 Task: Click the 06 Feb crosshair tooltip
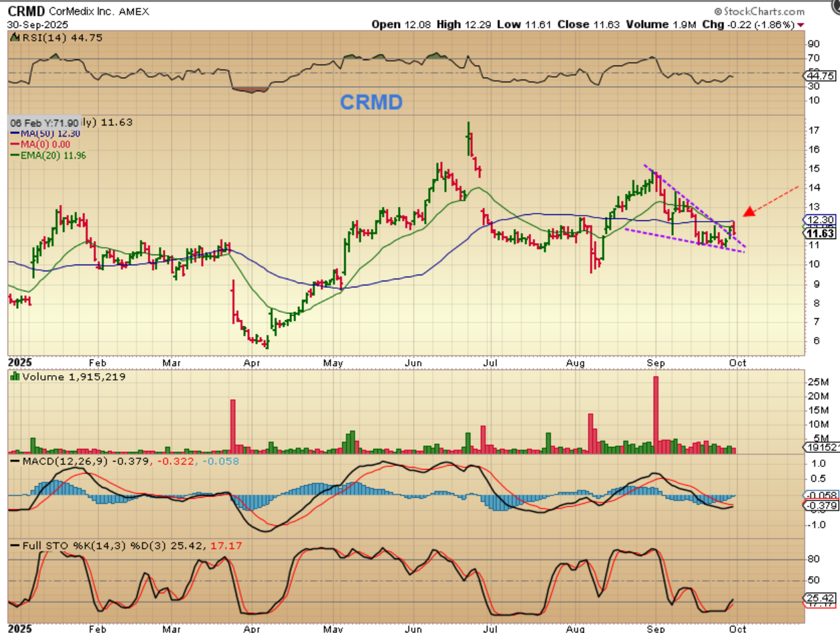[44, 123]
